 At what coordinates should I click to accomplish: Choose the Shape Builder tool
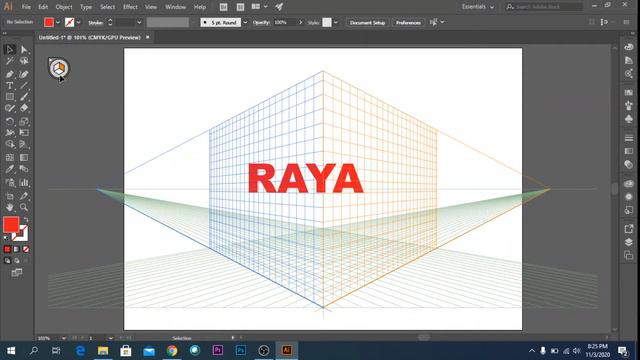[10, 144]
